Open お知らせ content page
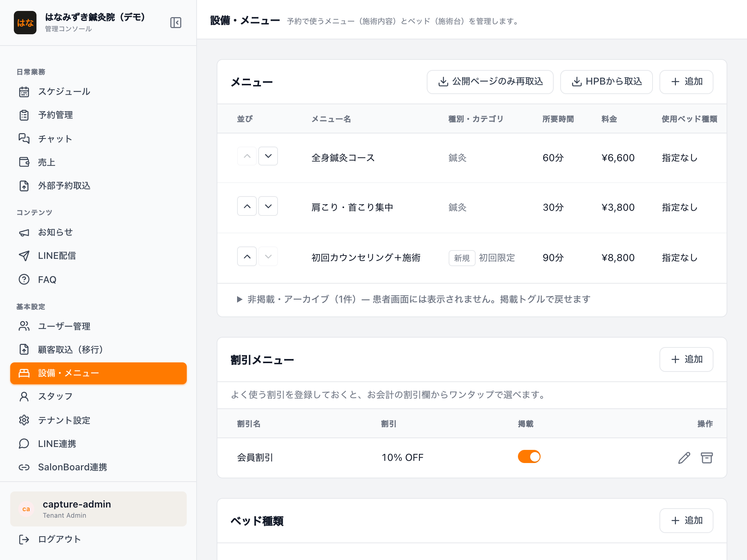Screen dimensions: 747x560 98,233
